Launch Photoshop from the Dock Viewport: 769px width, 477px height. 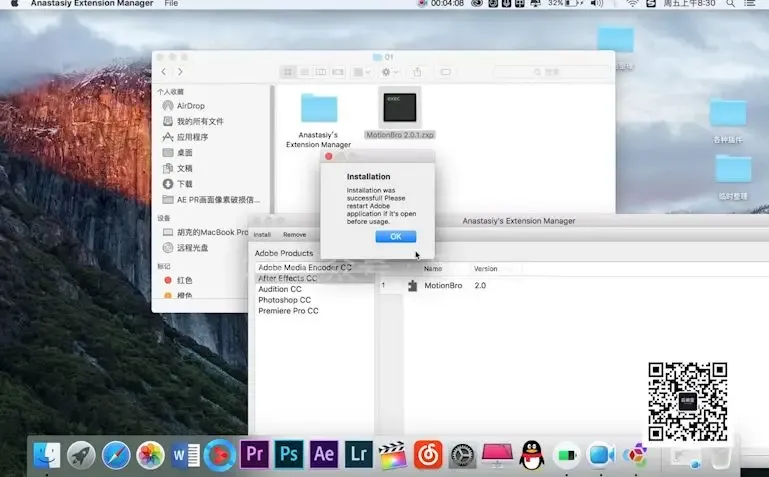click(289, 454)
